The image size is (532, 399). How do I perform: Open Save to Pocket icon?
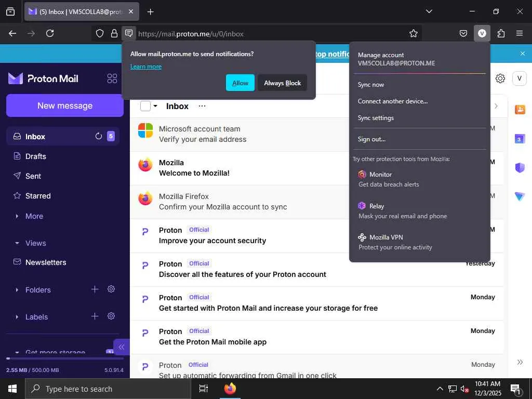(x=463, y=33)
